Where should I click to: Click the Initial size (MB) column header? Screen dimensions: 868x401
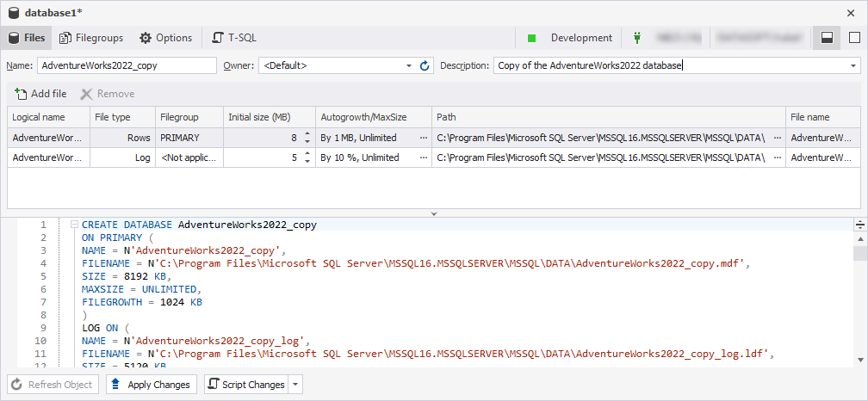(270, 117)
